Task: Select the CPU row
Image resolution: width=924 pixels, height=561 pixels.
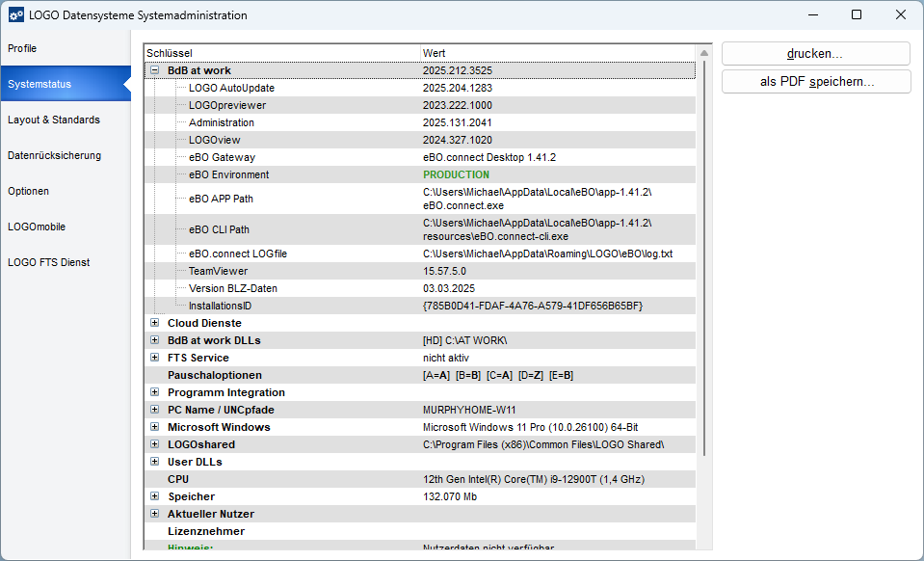Action: pos(419,480)
